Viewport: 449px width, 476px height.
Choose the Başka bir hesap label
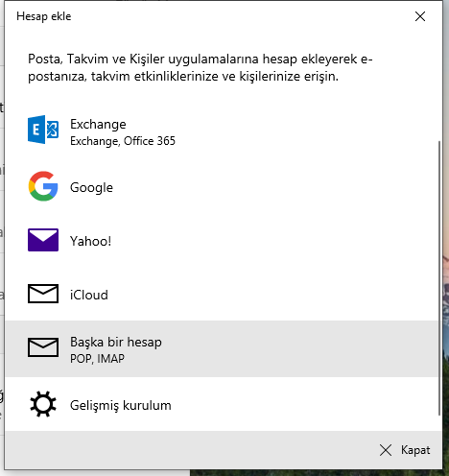(x=116, y=342)
